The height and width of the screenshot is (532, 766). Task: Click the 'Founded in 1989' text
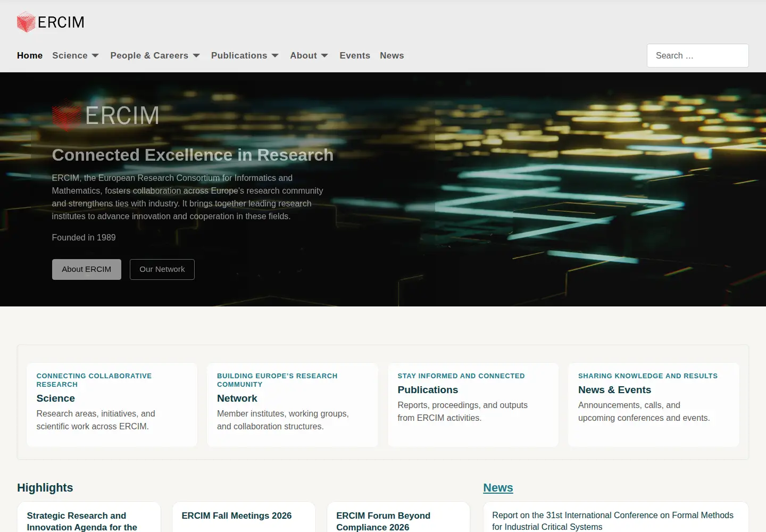pyautogui.click(x=84, y=237)
